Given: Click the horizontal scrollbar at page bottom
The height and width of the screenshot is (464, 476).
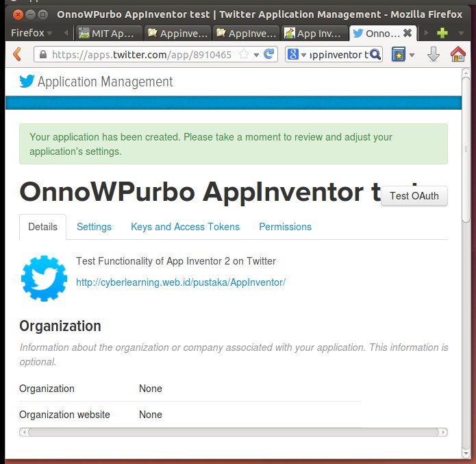Looking at the screenshot, I should pos(233,432).
